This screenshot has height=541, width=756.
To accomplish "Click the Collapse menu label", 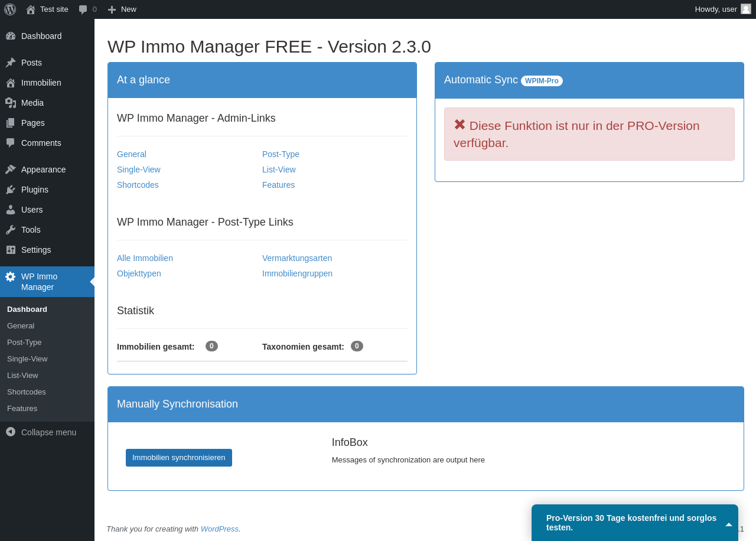I will [x=48, y=432].
